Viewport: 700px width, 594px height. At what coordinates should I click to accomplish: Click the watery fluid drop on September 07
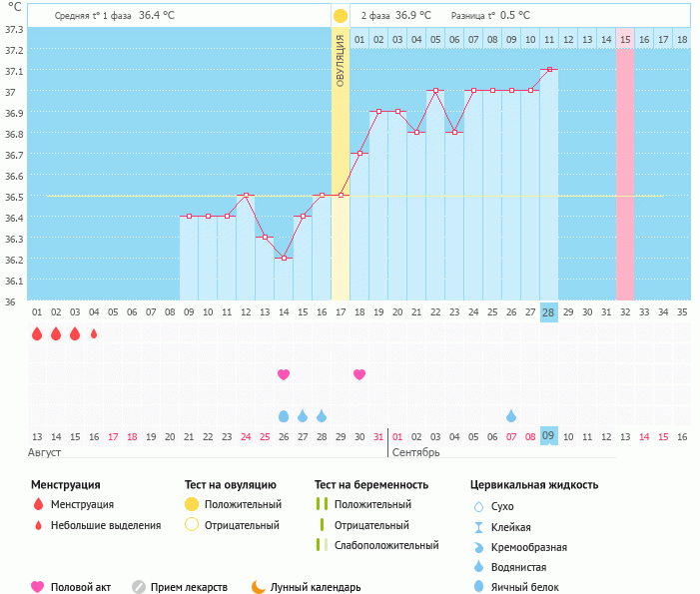point(511,416)
